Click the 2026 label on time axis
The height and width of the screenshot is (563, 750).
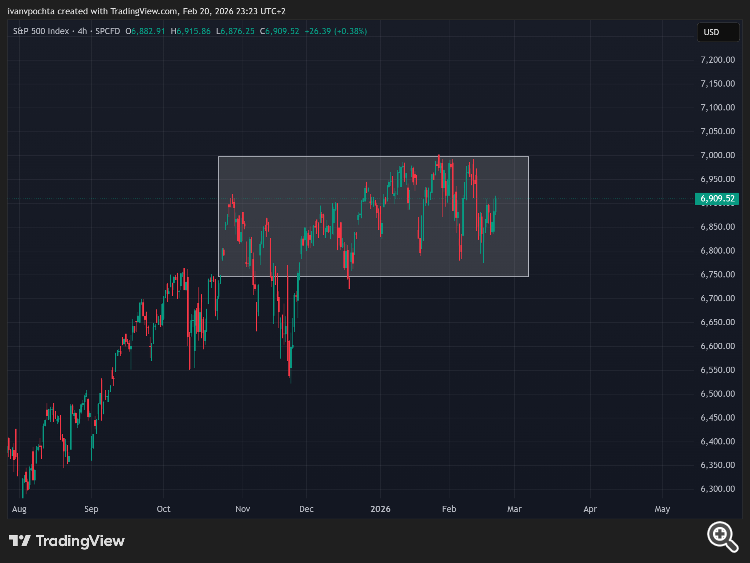(381, 509)
